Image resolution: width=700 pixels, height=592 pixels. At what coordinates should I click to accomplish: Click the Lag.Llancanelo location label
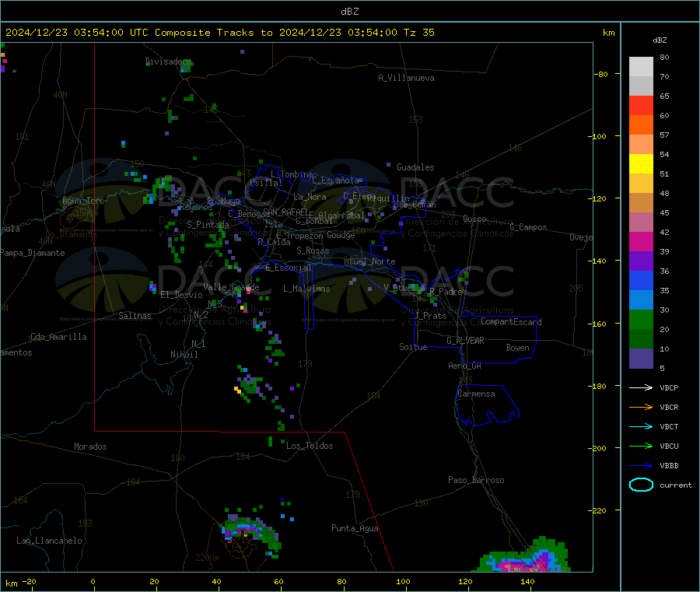pyautogui.click(x=49, y=541)
